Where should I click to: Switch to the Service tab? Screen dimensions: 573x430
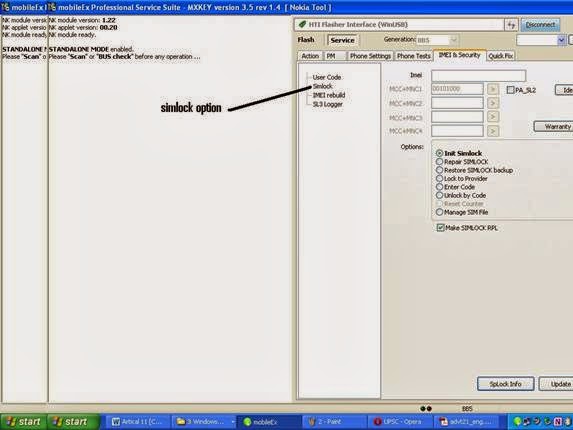[x=342, y=40]
